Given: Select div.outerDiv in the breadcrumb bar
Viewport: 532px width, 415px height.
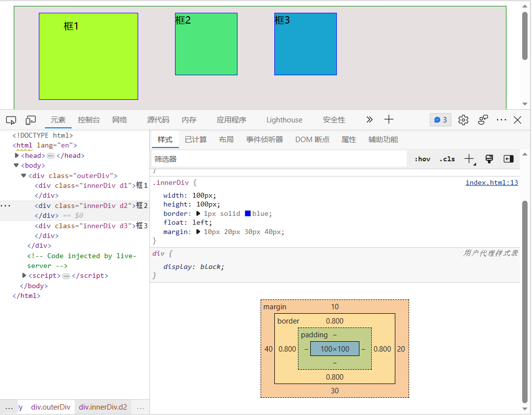Looking at the screenshot, I should click(51, 407).
